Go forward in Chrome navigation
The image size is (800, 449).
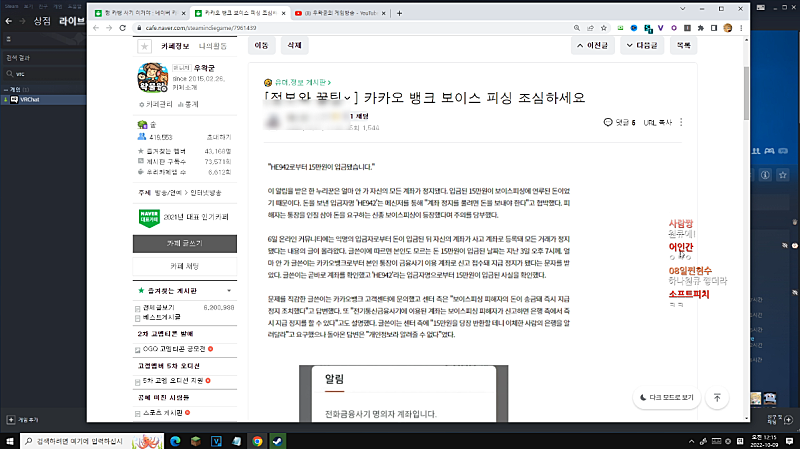click(109, 28)
